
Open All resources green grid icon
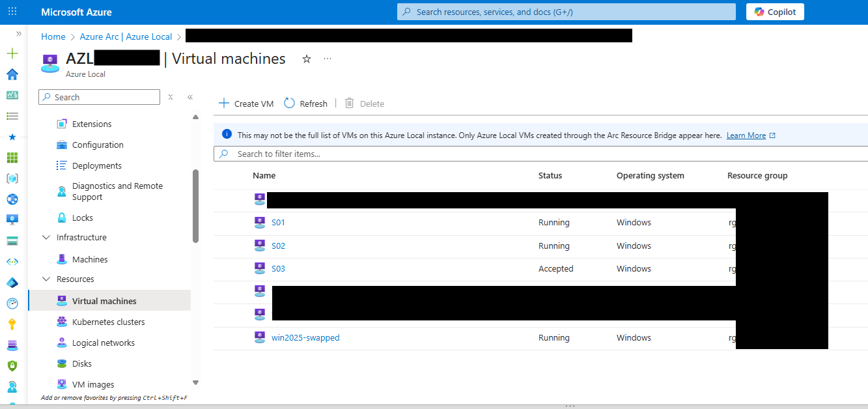tap(12, 158)
